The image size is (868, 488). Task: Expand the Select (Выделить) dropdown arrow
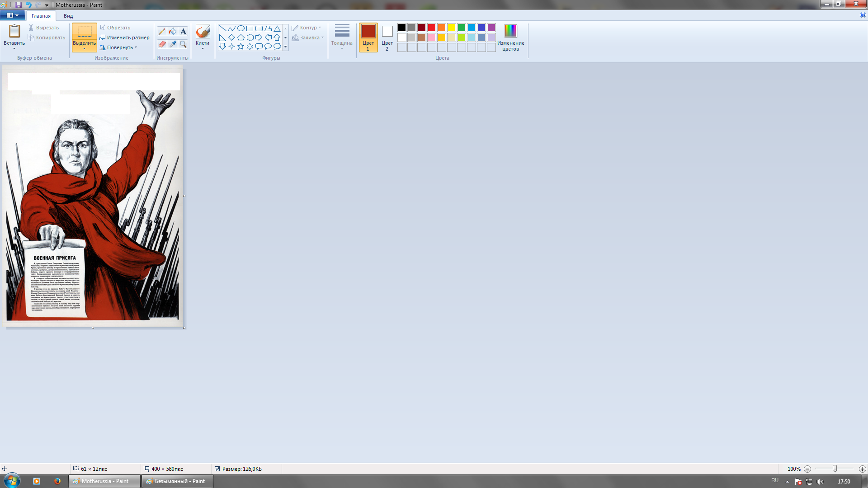pyautogui.click(x=84, y=48)
